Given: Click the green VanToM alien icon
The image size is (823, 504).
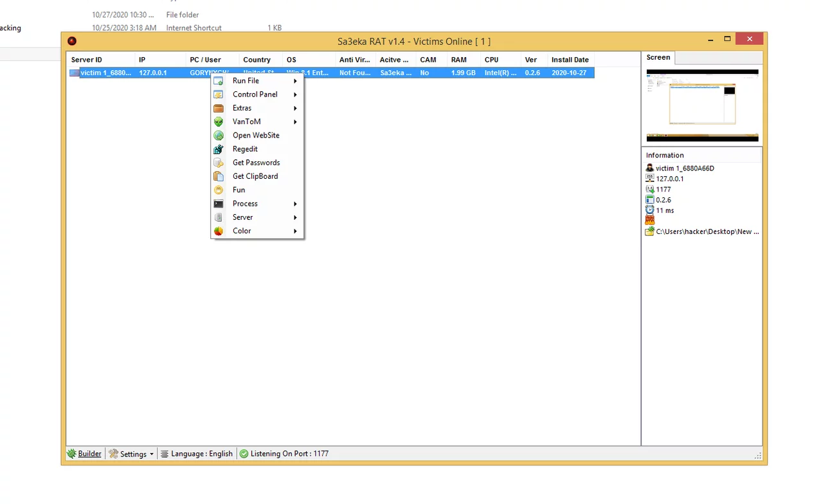Looking at the screenshot, I should 219,122.
